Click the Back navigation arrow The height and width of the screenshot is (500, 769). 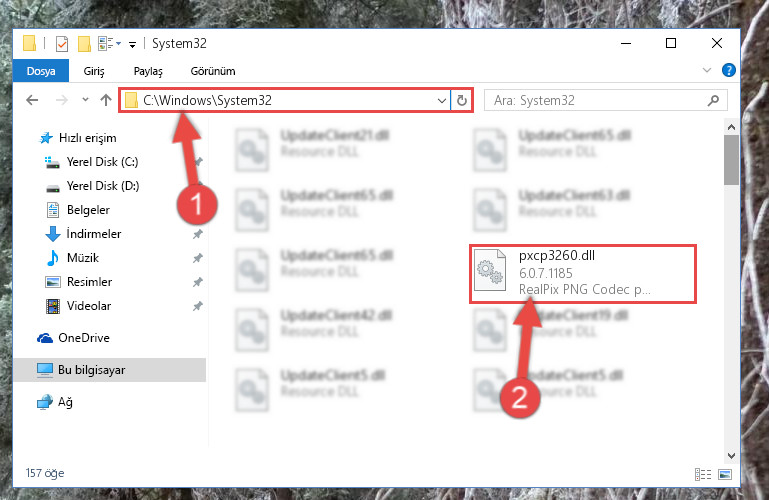pos(32,100)
